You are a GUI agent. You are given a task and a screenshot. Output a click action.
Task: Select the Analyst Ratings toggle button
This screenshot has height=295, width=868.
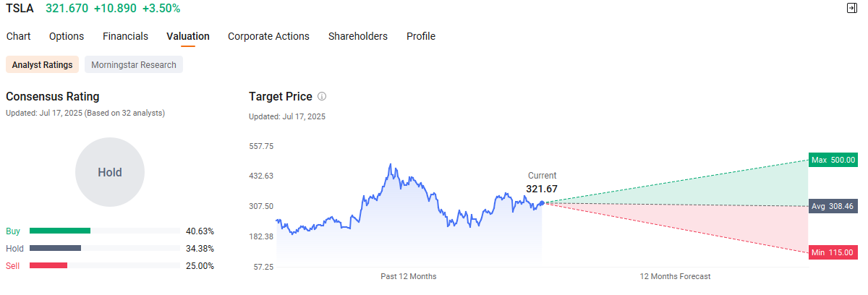pos(43,64)
